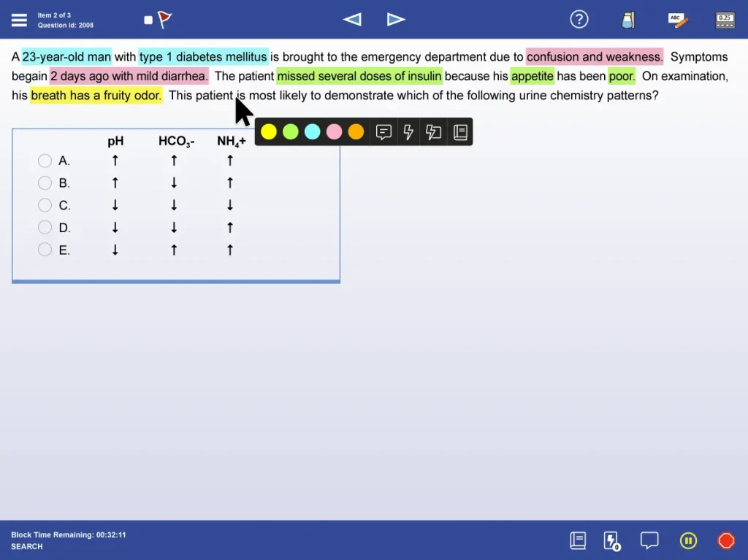Advance to the next question with the right arrow

[x=397, y=20]
